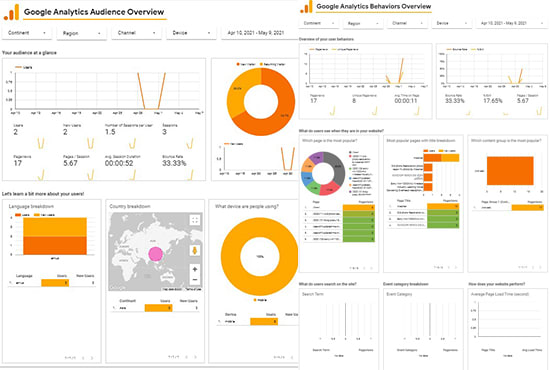This screenshot has height=370, width=550.
Task: Sort popular page table by Page column header
Action: [x=316, y=202]
